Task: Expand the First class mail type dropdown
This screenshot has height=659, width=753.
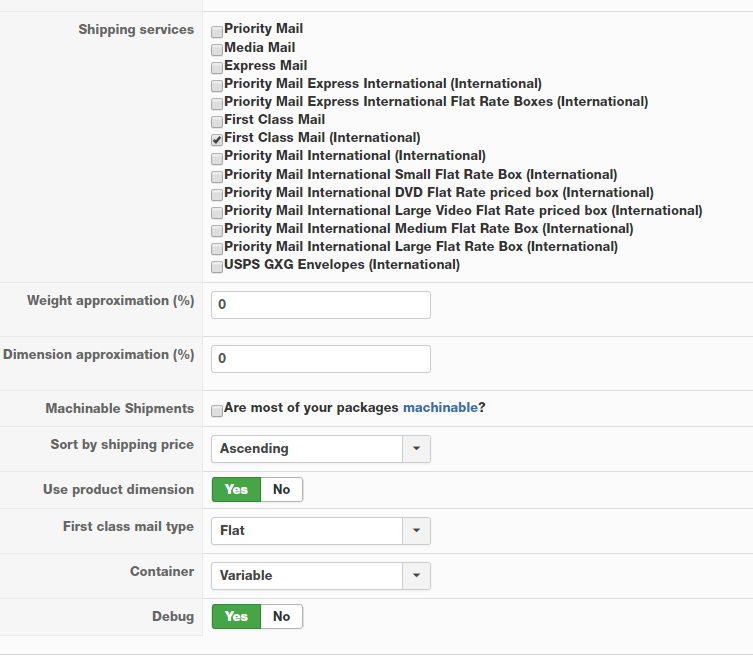Action: (x=321, y=531)
